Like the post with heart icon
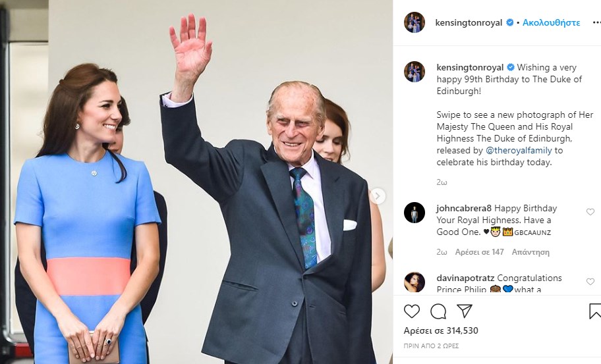This screenshot has width=601, height=364. pyautogui.click(x=412, y=311)
